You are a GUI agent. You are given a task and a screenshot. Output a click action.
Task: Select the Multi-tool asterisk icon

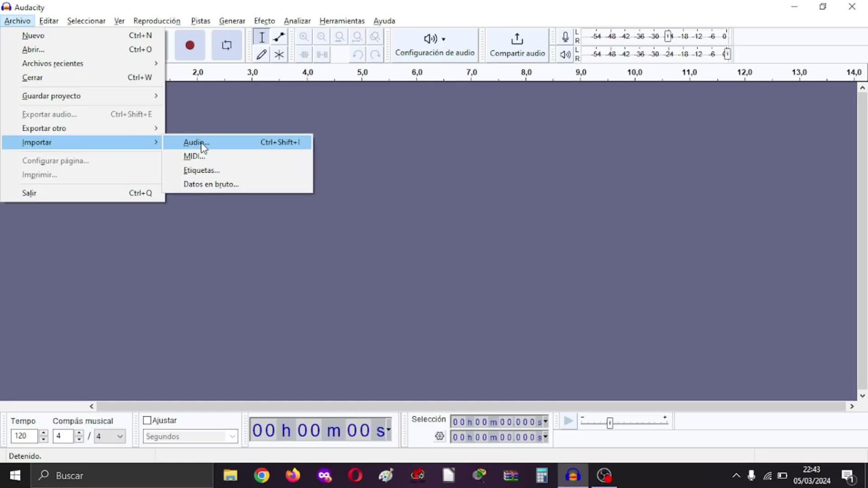pos(279,55)
